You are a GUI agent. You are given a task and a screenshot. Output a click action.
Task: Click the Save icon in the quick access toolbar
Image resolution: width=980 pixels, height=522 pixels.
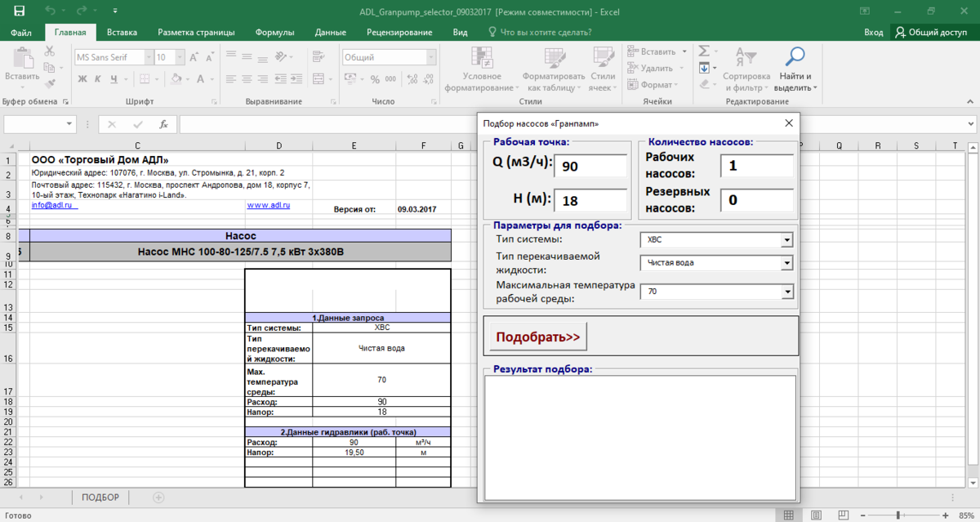click(x=19, y=11)
